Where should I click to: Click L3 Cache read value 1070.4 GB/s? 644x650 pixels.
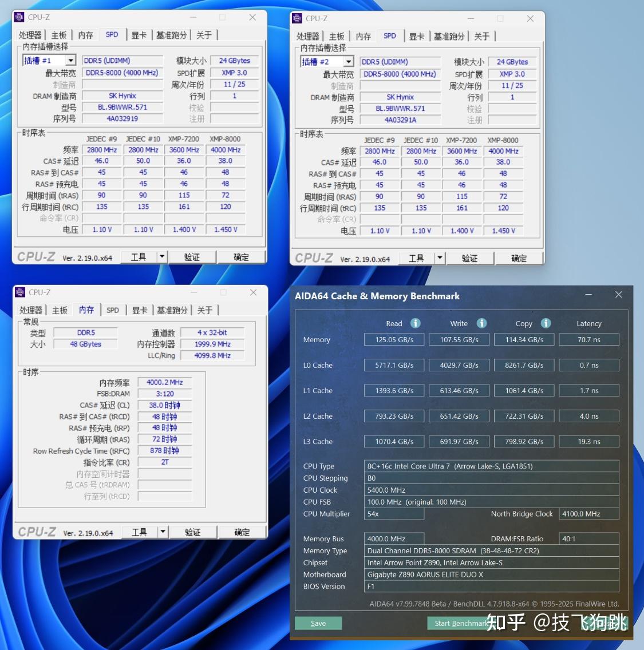tap(394, 442)
